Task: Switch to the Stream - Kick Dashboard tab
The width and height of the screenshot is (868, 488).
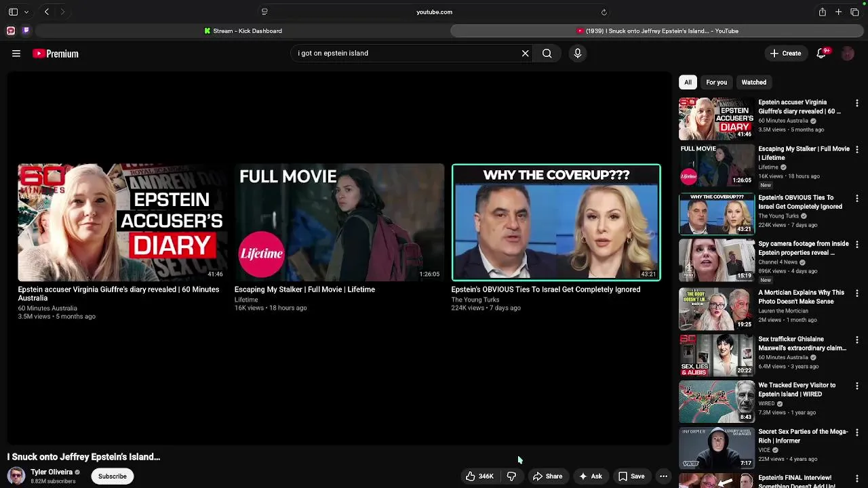Action: point(243,30)
